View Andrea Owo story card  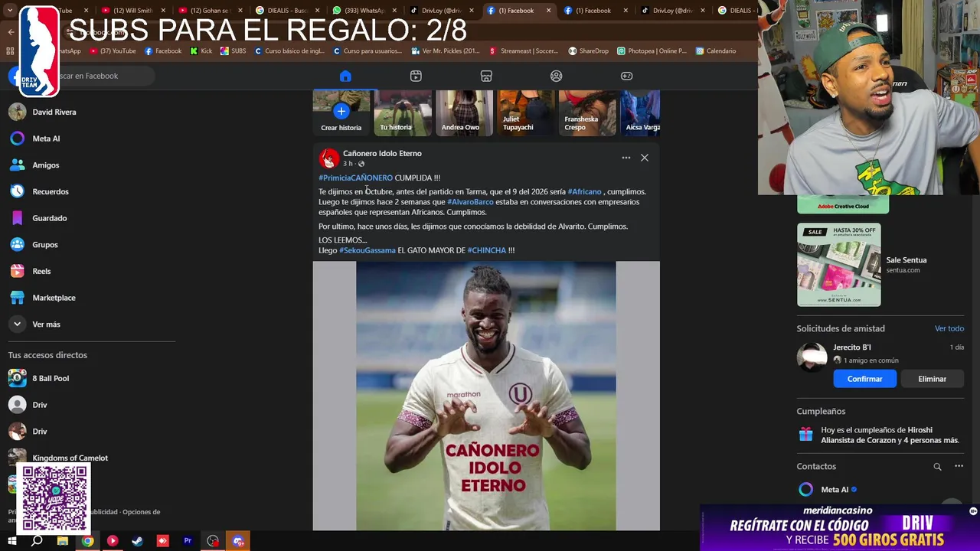[x=464, y=112]
